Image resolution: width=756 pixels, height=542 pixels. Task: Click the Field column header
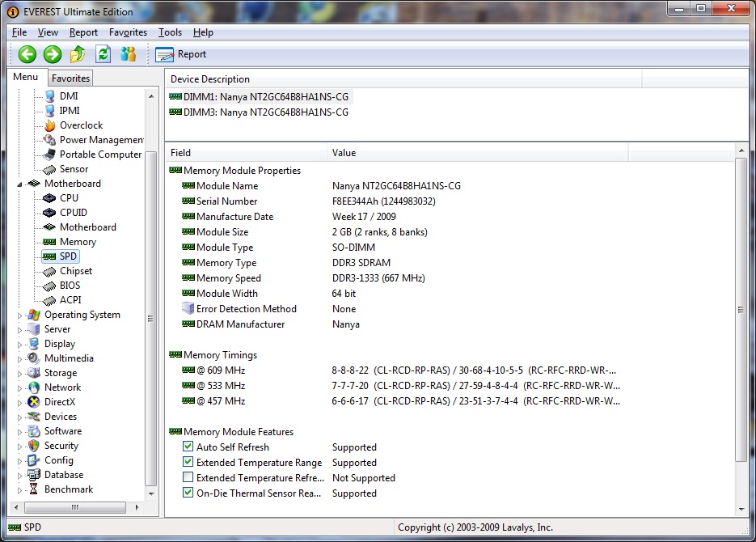coord(246,153)
